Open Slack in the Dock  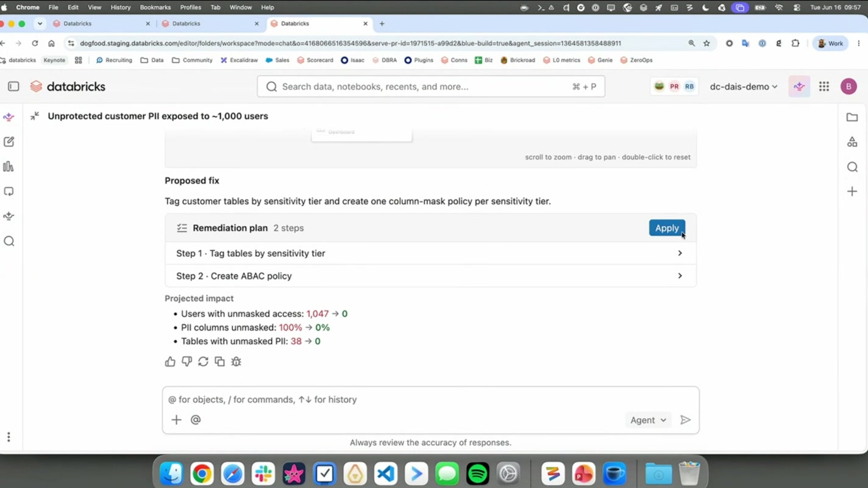[x=263, y=473]
